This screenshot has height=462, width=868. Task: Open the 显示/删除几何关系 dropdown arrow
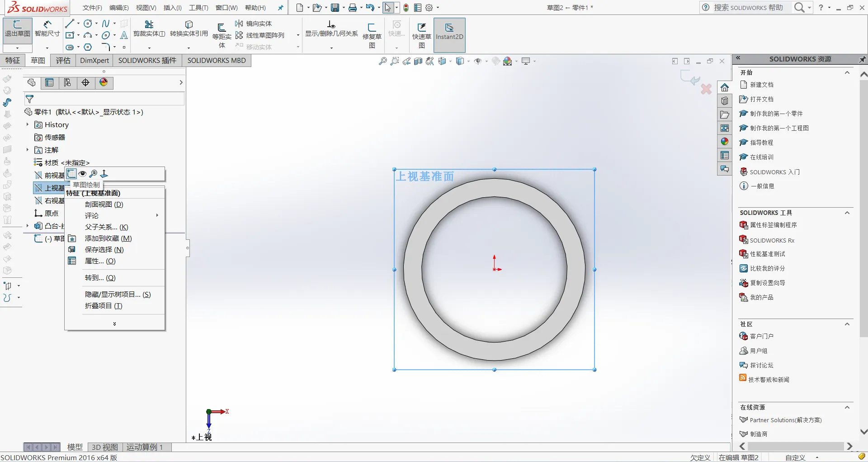pyautogui.click(x=331, y=48)
